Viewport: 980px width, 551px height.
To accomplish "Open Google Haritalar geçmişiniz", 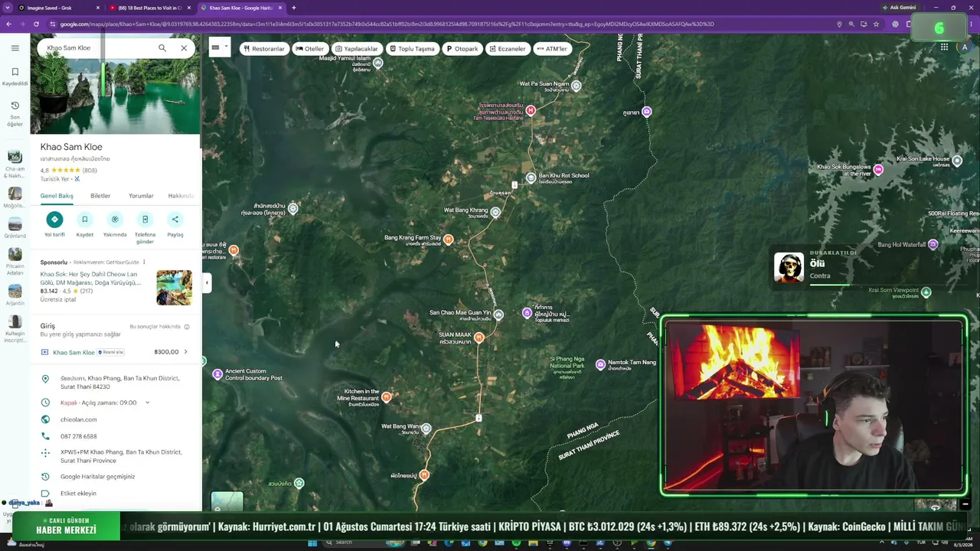I will (98, 477).
